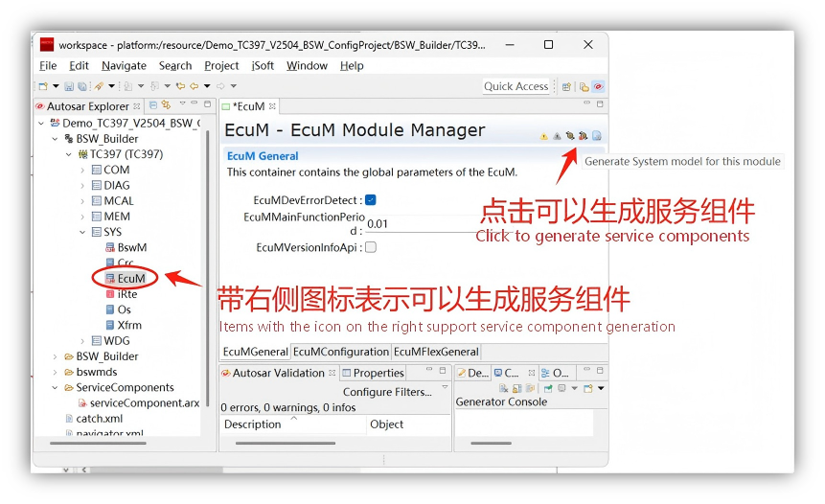The width and height of the screenshot is (825, 504).
Task: Expand the DIAG folder
Action: click(82, 185)
